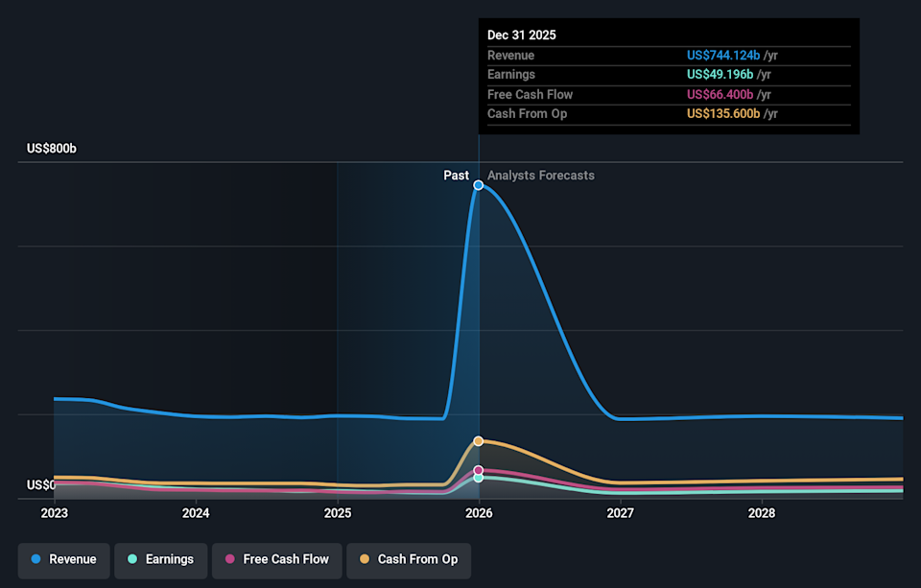This screenshot has height=588, width=921.
Task: Click the blue Revenue data point at 2026
Action: pyautogui.click(x=478, y=185)
